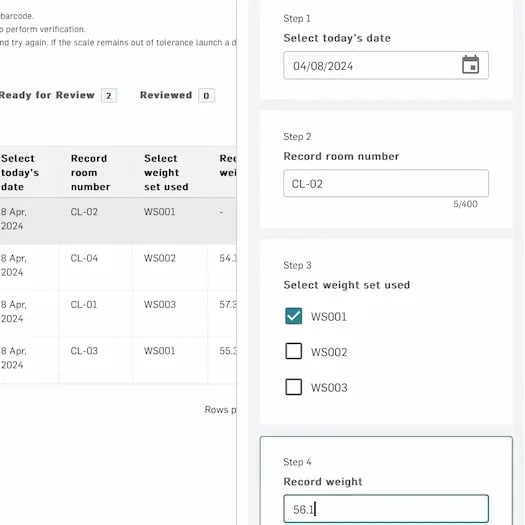Sort by Select today's date column header
Viewport: 525px width, 525px height.
click(20, 172)
